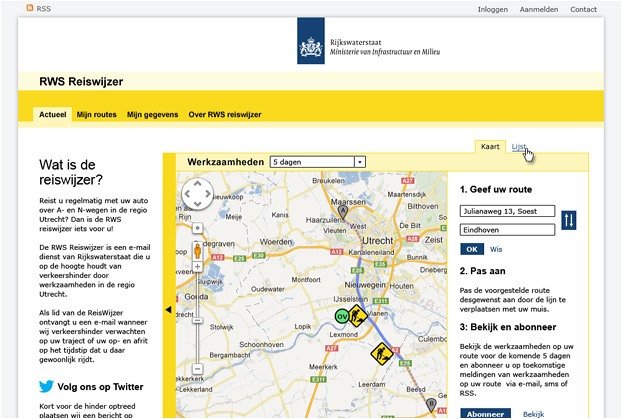622x419 pixels.
Task: Pan the map right with the right arrow
Action: [x=208, y=194]
